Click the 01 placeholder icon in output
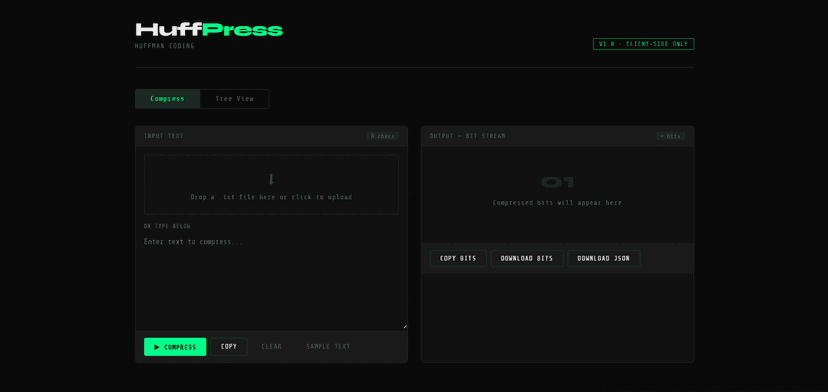The image size is (828, 392). [x=557, y=183]
